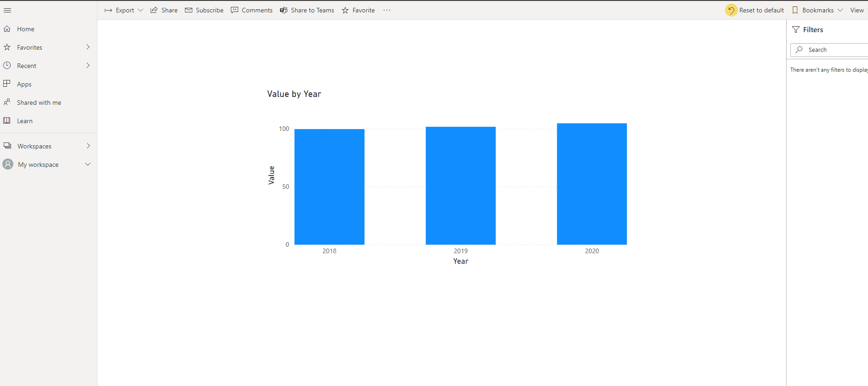
Task: Click the Filters funnel icon
Action: (x=796, y=29)
